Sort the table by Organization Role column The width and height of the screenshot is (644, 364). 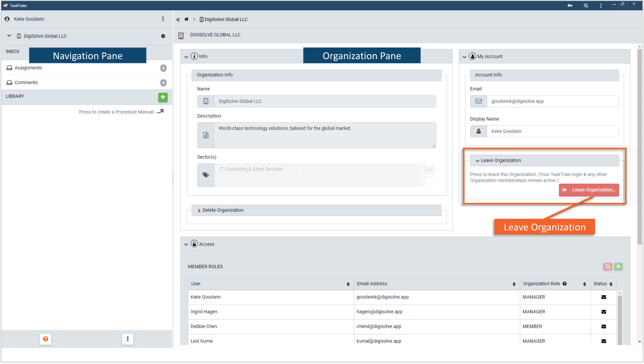tap(584, 284)
